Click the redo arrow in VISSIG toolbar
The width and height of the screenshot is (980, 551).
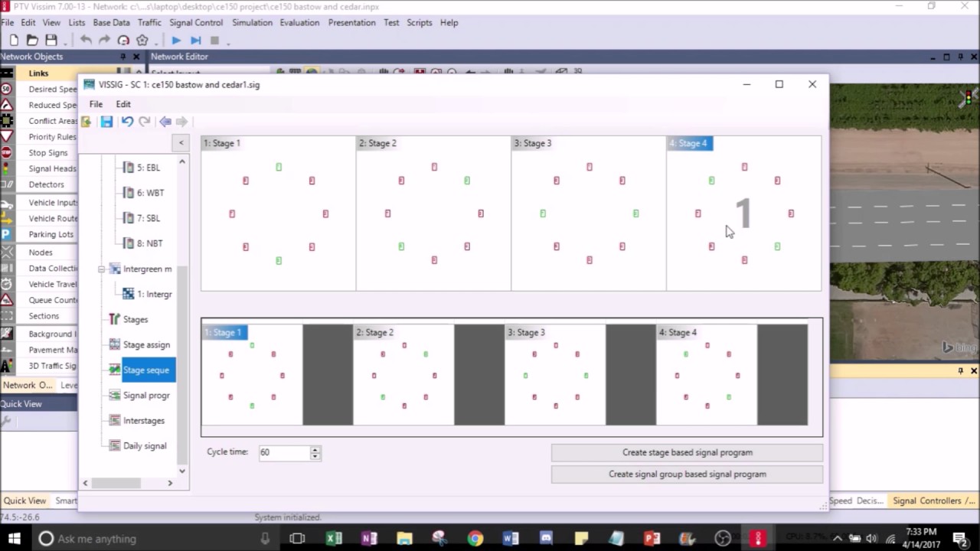(x=144, y=122)
